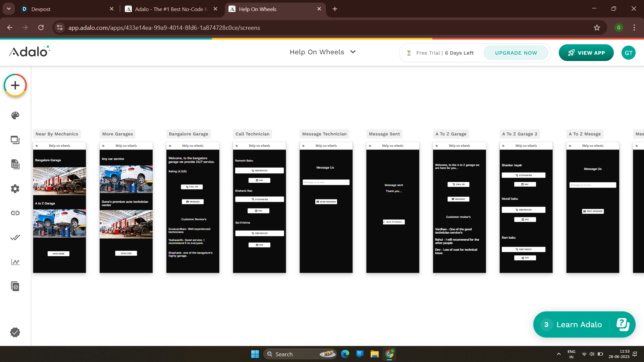644x362 pixels.
Task: Open the app Settings gear icon
Action: (15, 189)
